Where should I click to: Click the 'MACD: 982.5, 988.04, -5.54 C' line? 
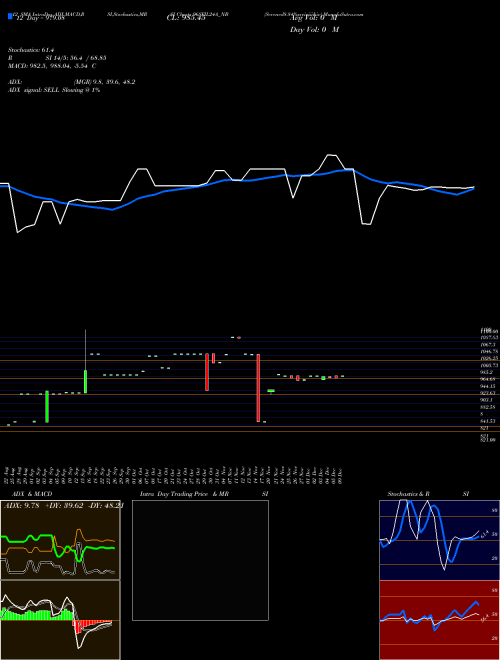[x=52, y=66]
